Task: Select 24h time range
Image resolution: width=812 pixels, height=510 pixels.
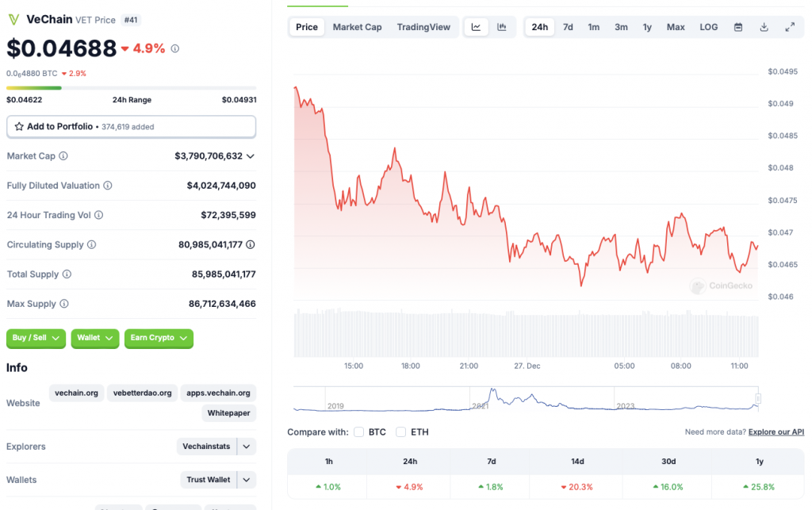Action: pos(539,27)
